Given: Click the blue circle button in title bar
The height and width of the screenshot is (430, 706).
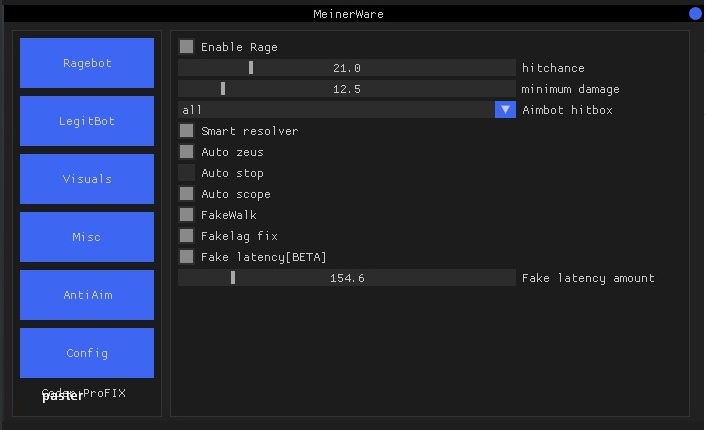Looking at the screenshot, I should (695, 13).
